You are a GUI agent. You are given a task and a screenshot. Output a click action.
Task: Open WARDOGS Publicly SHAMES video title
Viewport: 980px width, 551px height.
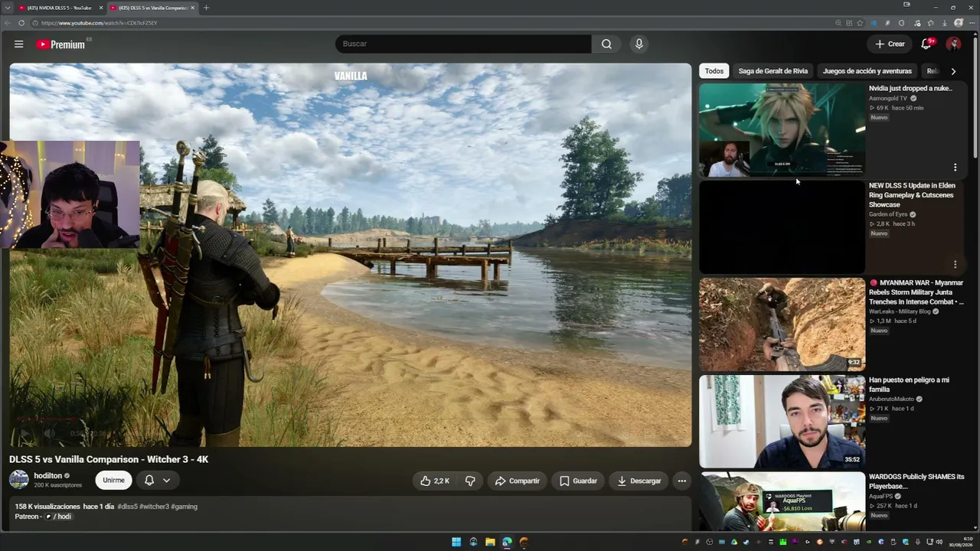coord(916,481)
